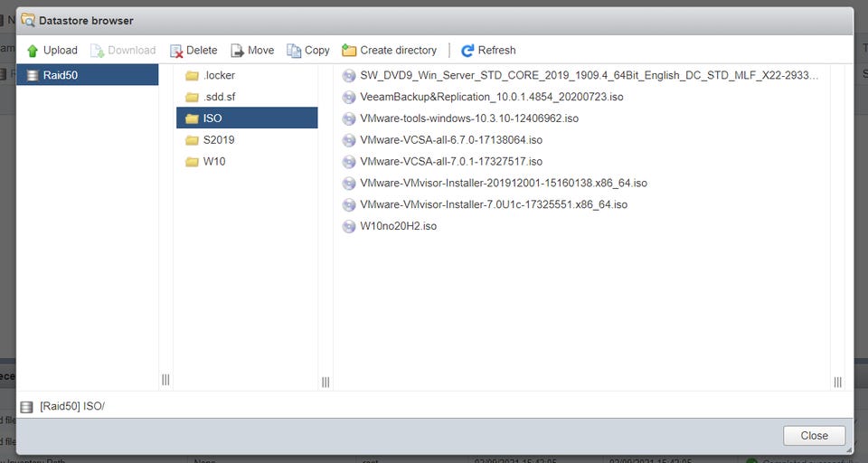
Task: Click disc icon of VMware-VCSA-all-7.0.1 iso
Action: click(x=349, y=162)
